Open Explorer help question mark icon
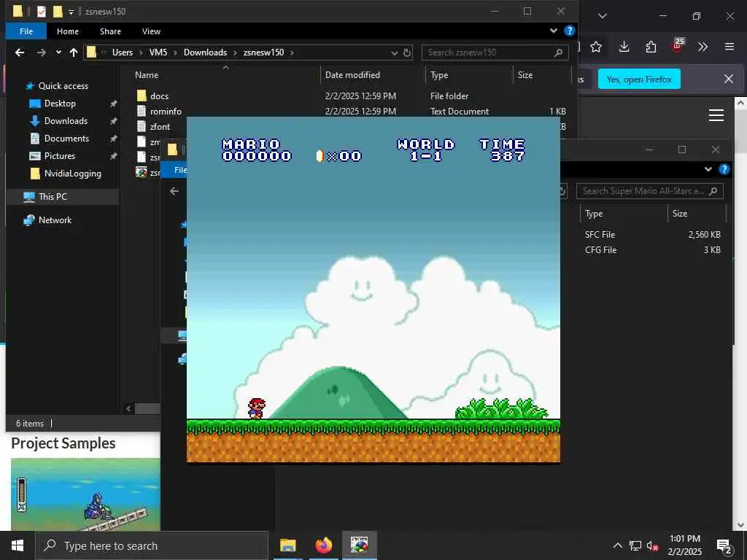 569,31
